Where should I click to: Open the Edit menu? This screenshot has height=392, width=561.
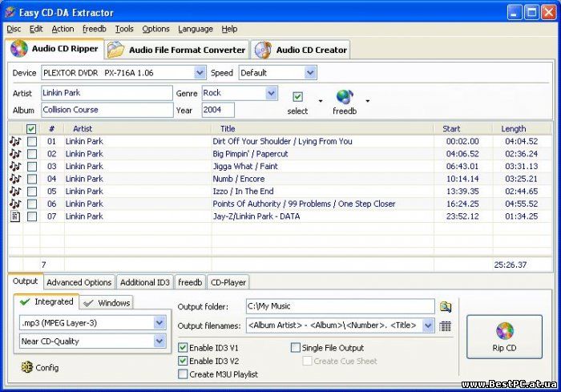36,29
